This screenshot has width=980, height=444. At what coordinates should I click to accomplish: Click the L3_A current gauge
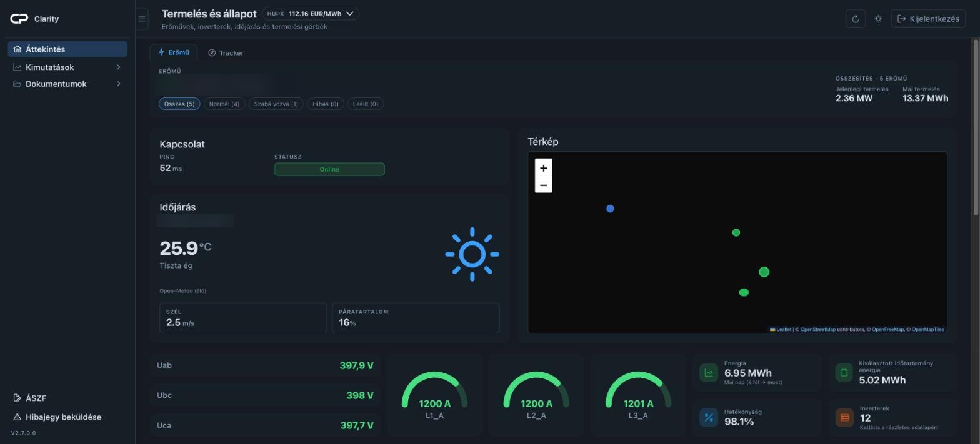pos(638,395)
